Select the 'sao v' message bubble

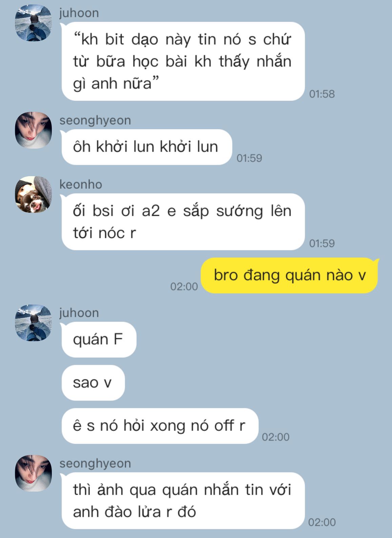point(93,383)
